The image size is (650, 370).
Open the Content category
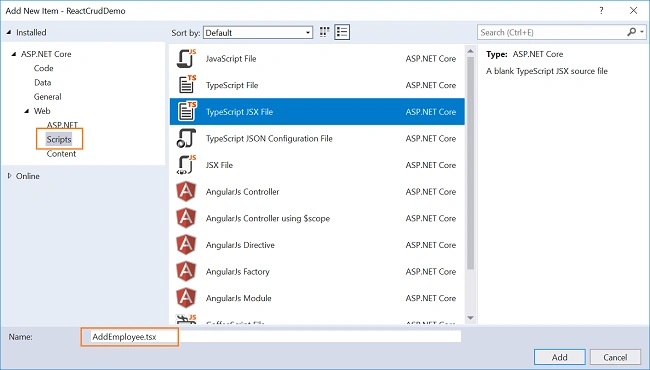pos(61,154)
